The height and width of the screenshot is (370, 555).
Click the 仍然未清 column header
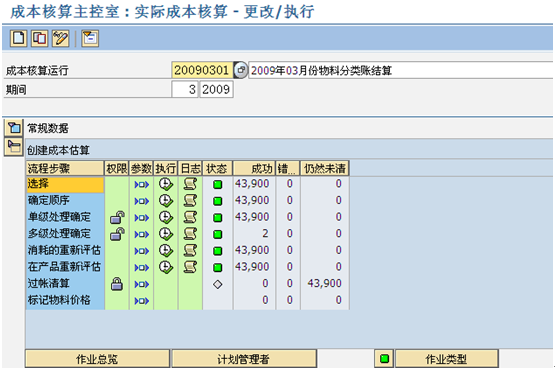point(325,169)
